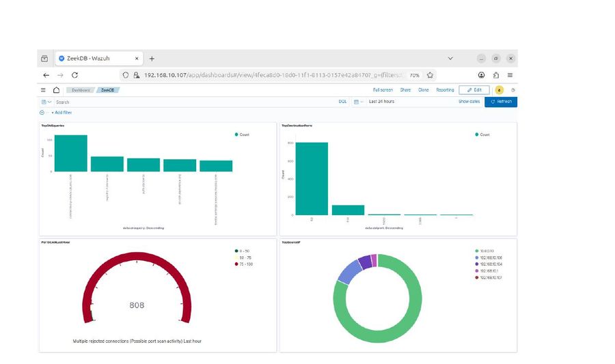Click Add filter
This screenshot has width=615, height=364.
(62, 113)
